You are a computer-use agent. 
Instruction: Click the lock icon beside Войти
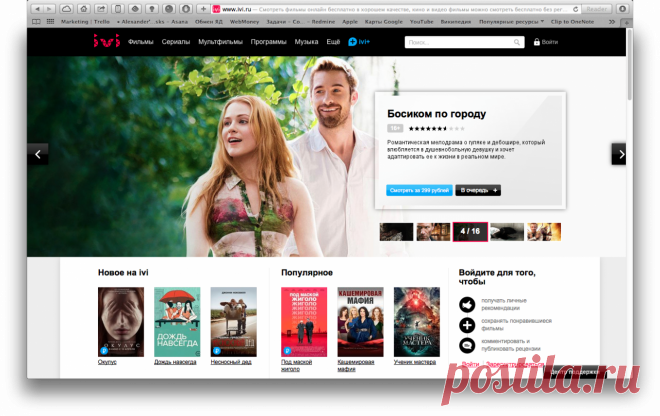(537, 42)
